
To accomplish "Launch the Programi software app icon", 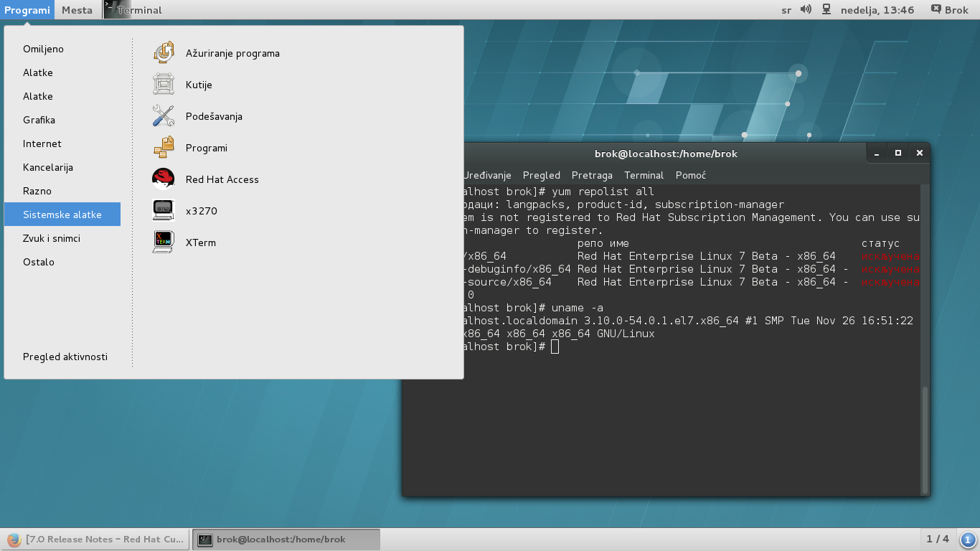I will (164, 148).
